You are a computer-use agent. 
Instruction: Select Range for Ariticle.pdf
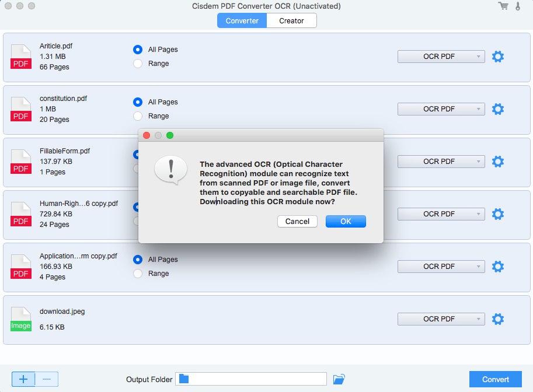click(x=138, y=64)
